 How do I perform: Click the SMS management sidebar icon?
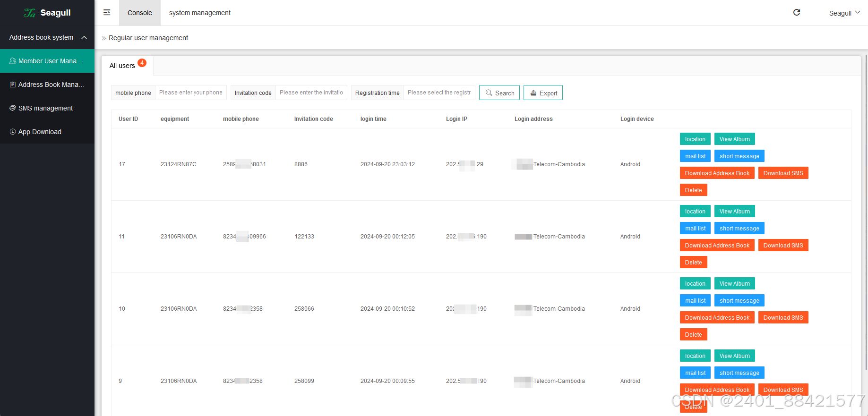[x=13, y=108]
